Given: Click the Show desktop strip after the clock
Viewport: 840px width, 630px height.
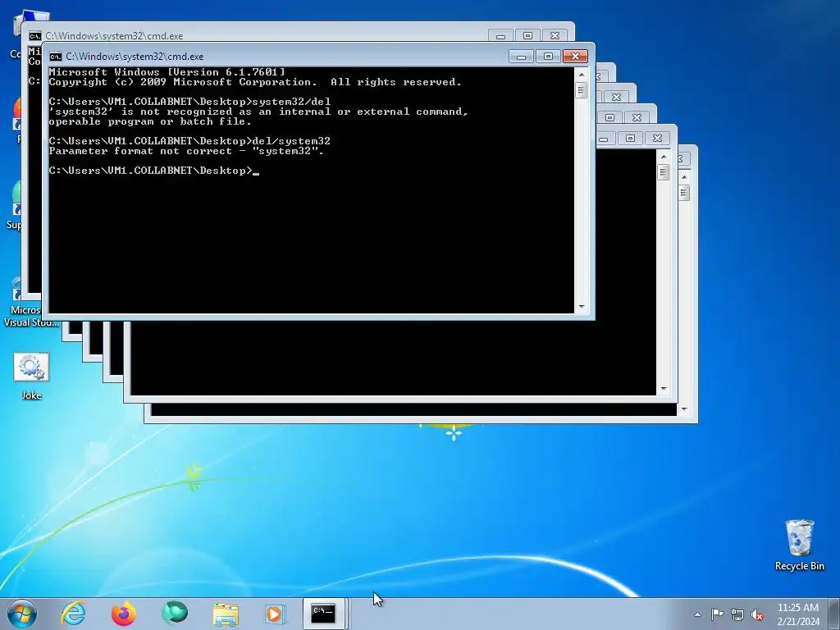Looking at the screenshot, I should (x=834, y=614).
